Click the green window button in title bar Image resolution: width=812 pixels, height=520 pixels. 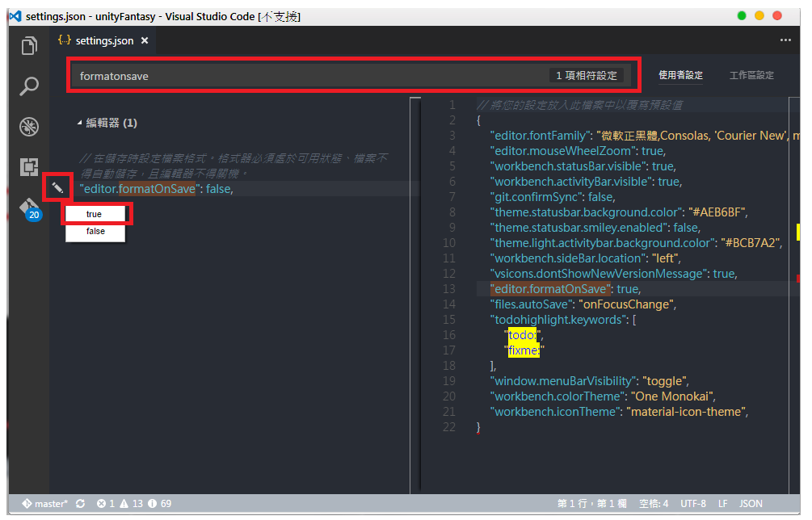click(742, 15)
